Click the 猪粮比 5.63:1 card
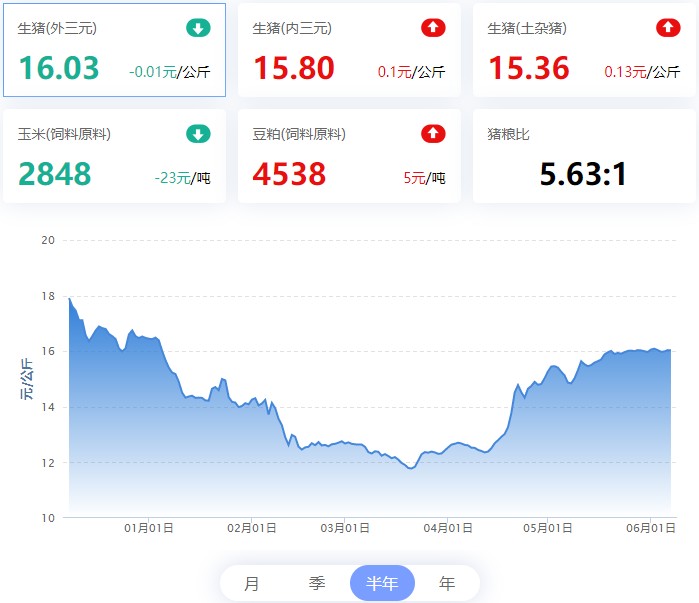699x603 pixels. coord(584,156)
